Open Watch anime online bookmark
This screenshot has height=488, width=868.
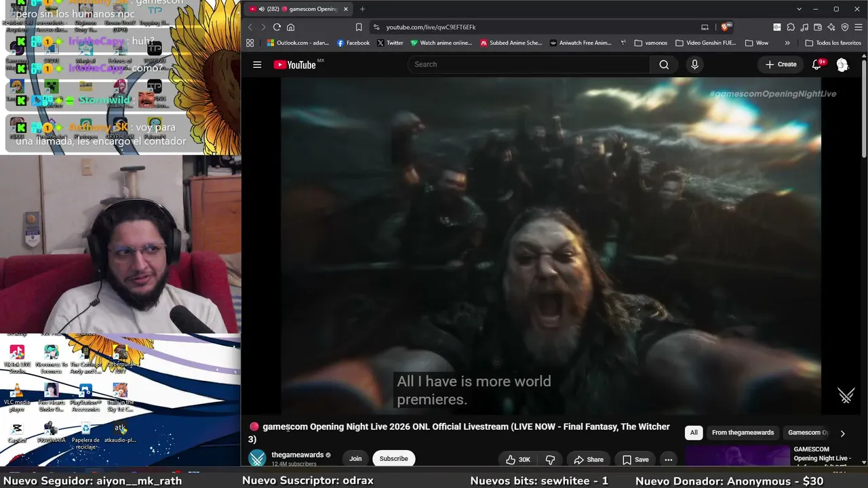(441, 43)
